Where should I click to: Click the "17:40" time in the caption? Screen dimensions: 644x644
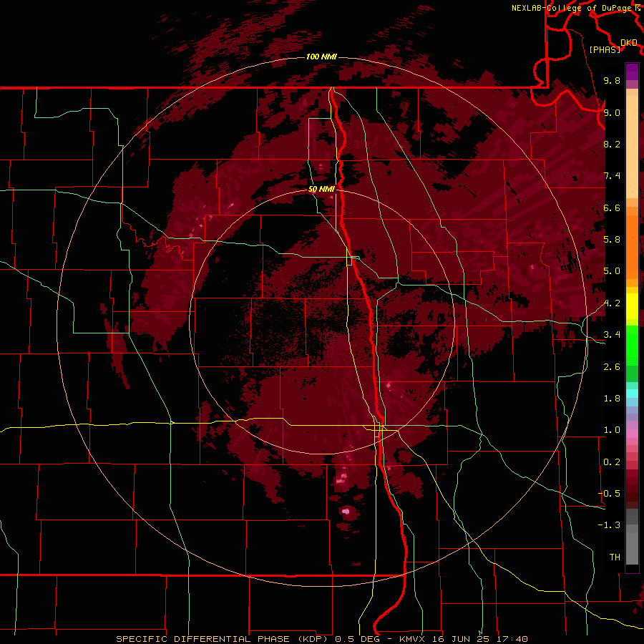[x=512, y=639]
